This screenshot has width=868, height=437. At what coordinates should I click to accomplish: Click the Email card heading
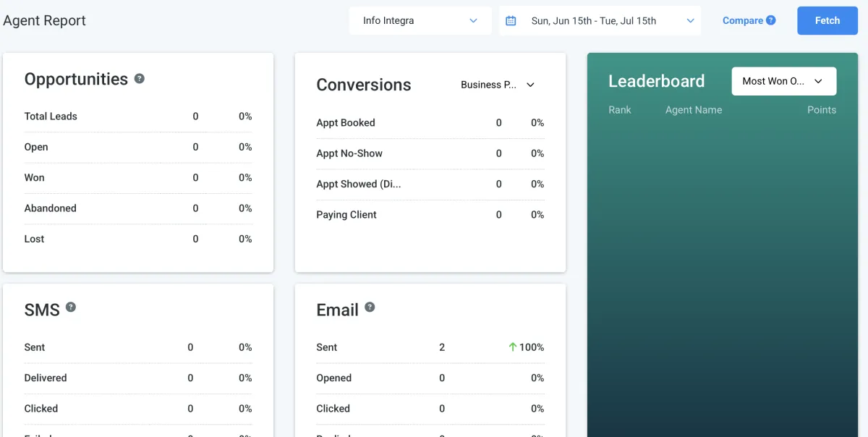tap(338, 310)
